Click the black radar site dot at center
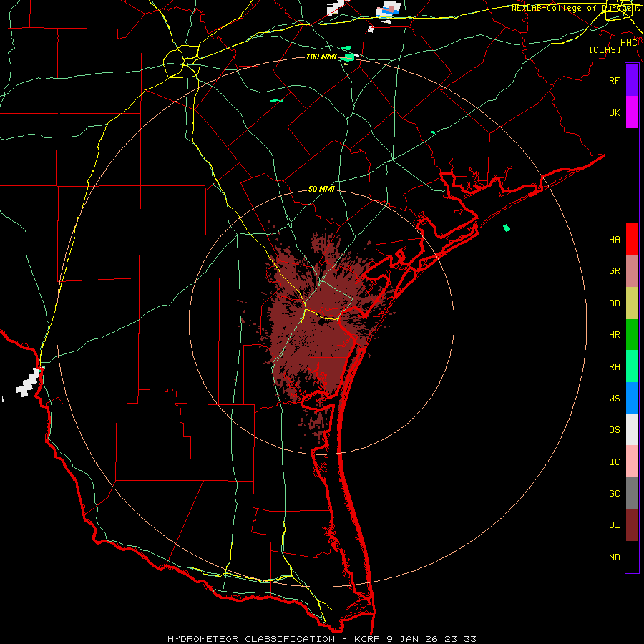The image size is (644, 644). click(321, 322)
